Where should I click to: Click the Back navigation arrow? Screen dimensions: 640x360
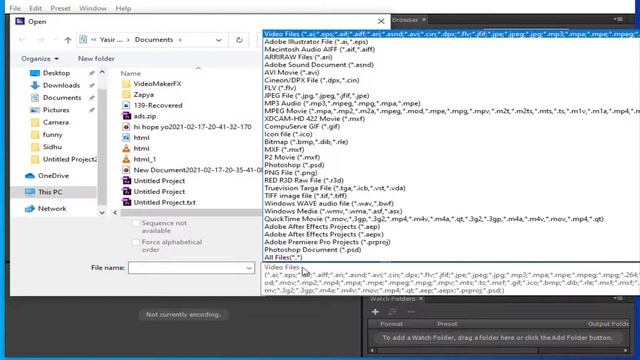point(22,40)
